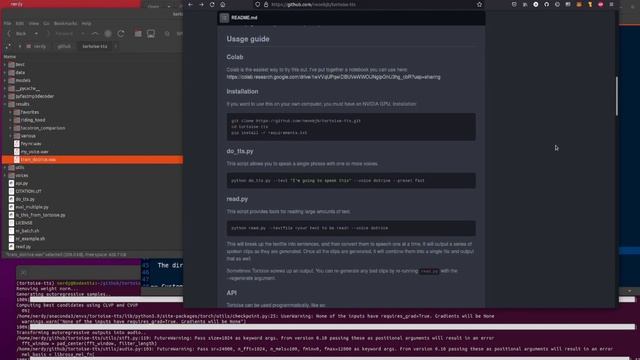Expand the models folder
Screen dimensions: 640x360
tap(5, 80)
